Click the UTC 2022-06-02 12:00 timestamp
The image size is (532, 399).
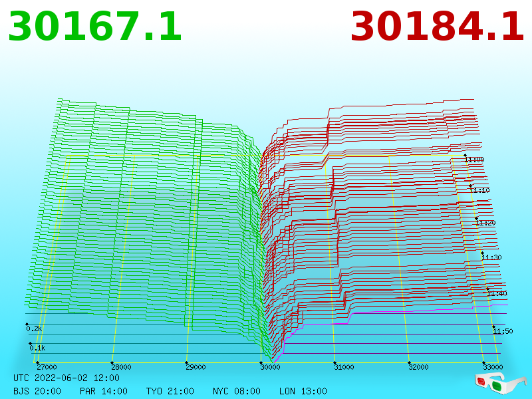coord(66,378)
